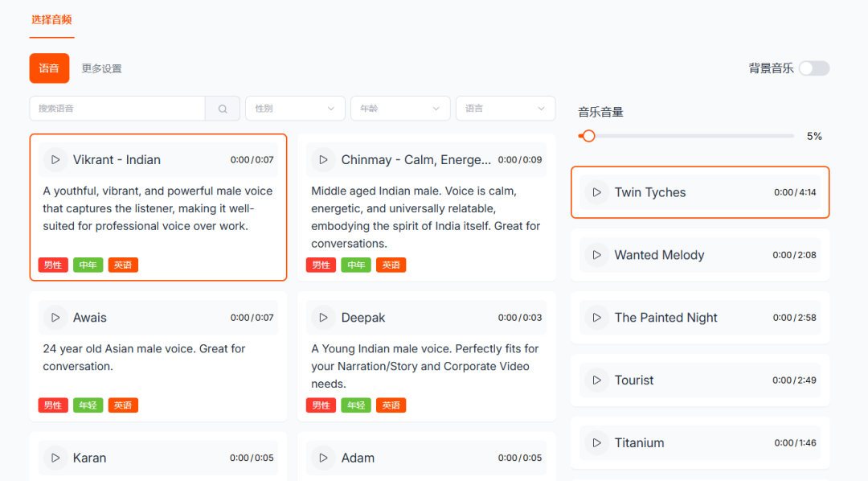Click the 男性 tag on Deepak card
868x481 pixels.
[x=321, y=405]
